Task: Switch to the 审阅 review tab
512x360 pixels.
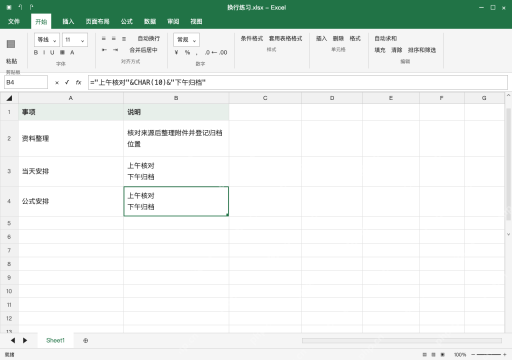Action: point(173,22)
